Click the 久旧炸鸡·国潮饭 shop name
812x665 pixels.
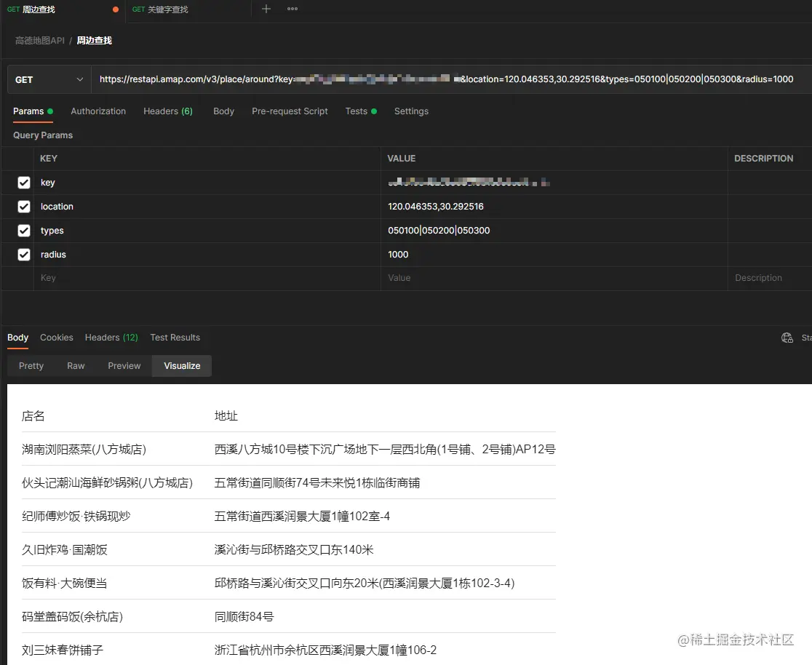[65, 550]
